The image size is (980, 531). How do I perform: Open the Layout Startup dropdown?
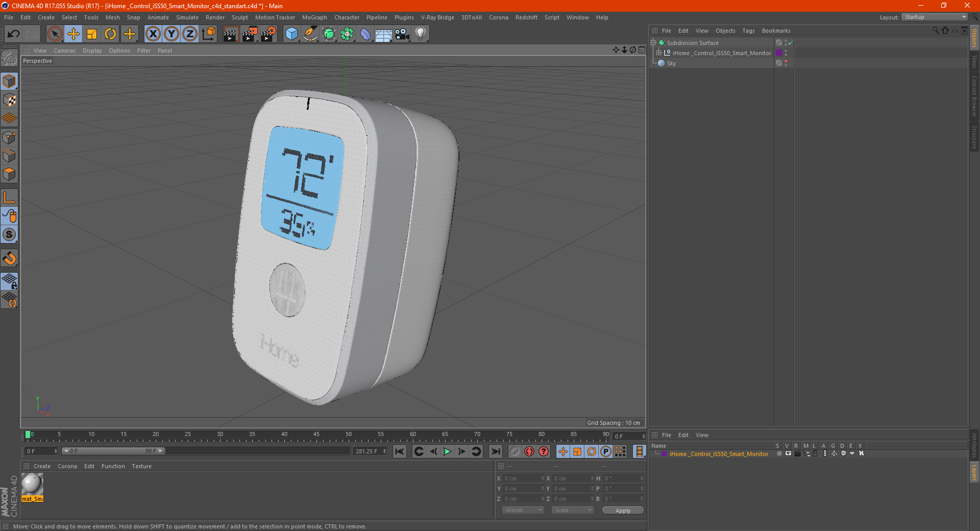[x=935, y=17]
